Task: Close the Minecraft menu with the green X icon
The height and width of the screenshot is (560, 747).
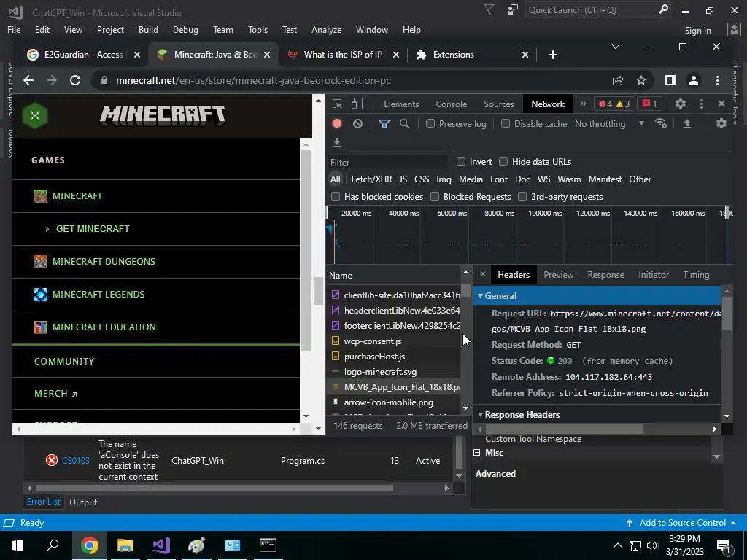Action: (x=35, y=115)
